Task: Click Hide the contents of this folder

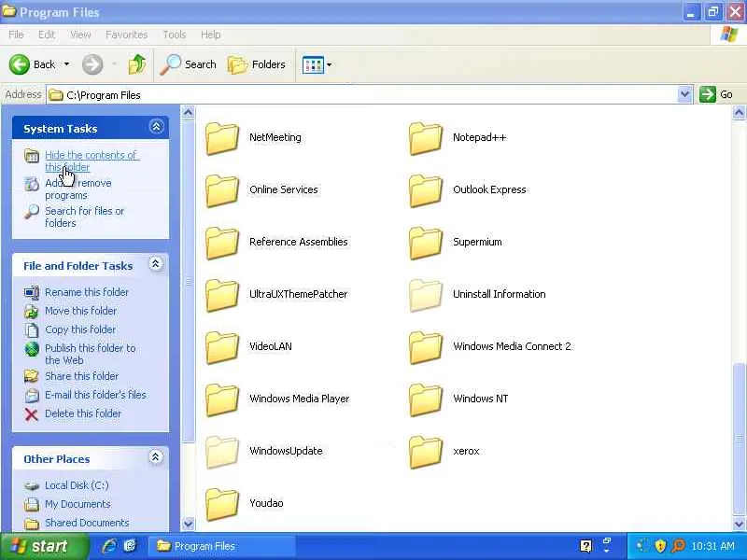Action: (x=92, y=161)
